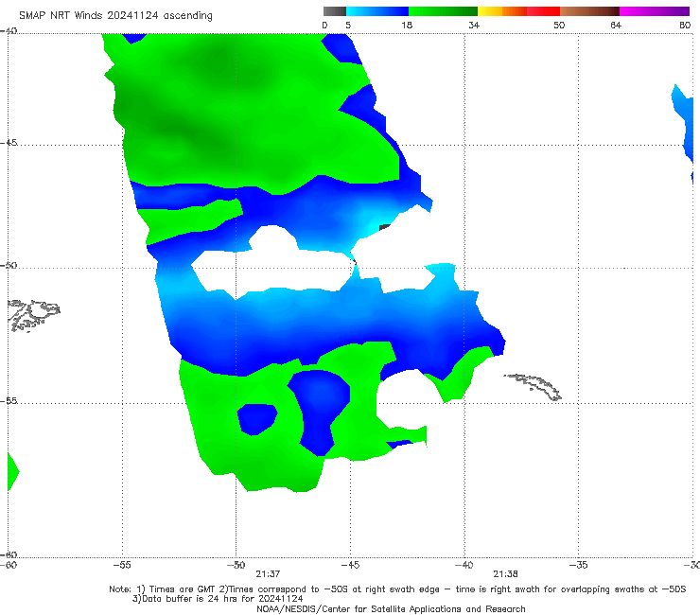Image resolution: width=700 pixels, height=615 pixels.
Task: Click the swath time label '21:38'
Action: [505, 573]
